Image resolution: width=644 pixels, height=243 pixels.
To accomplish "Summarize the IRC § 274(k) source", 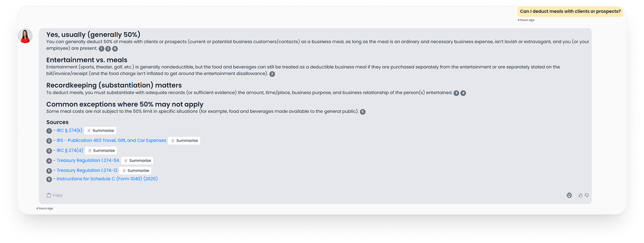I will [100, 130].
